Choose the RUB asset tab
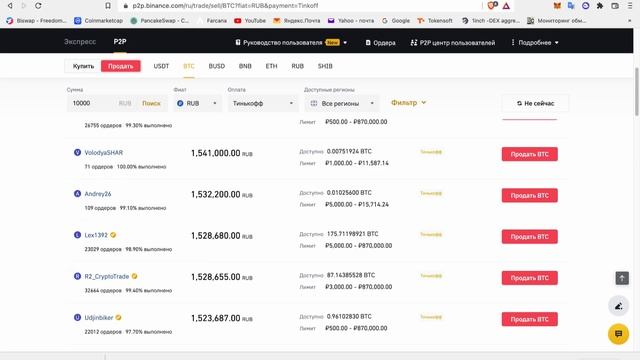Viewport: 640px width, 360px height. click(298, 66)
